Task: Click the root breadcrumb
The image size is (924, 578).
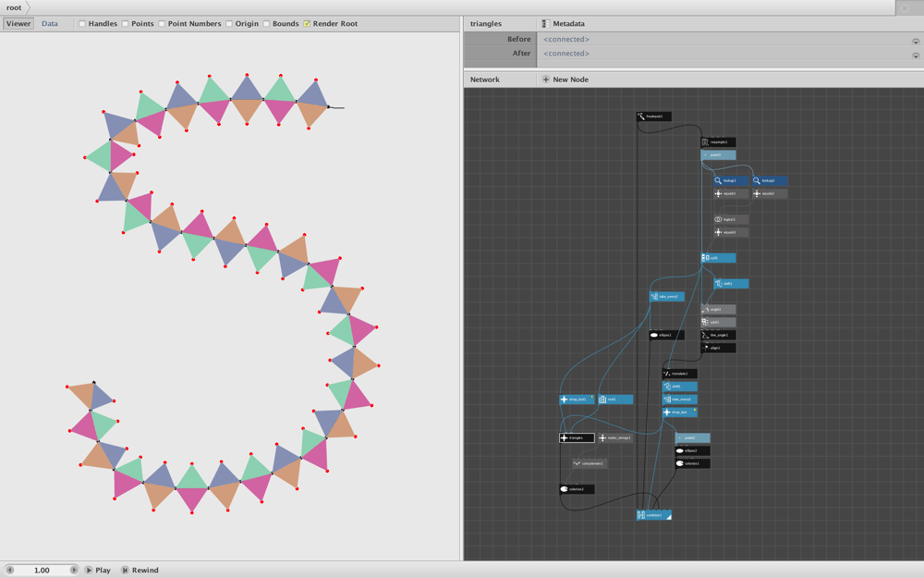Action: [x=14, y=7]
